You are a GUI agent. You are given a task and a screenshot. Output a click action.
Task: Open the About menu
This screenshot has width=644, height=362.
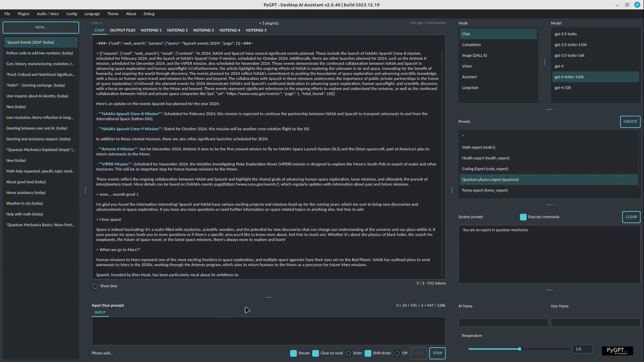click(131, 14)
